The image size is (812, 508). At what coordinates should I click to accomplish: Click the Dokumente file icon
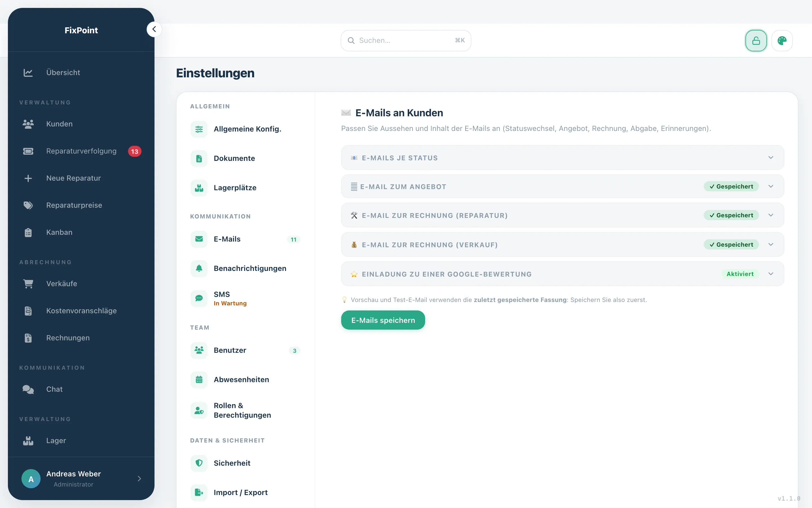click(x=199, y=159)
